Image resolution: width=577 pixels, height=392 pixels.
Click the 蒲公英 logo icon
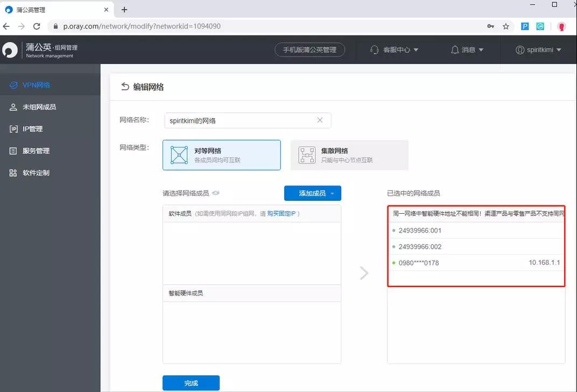click(10, 49)
